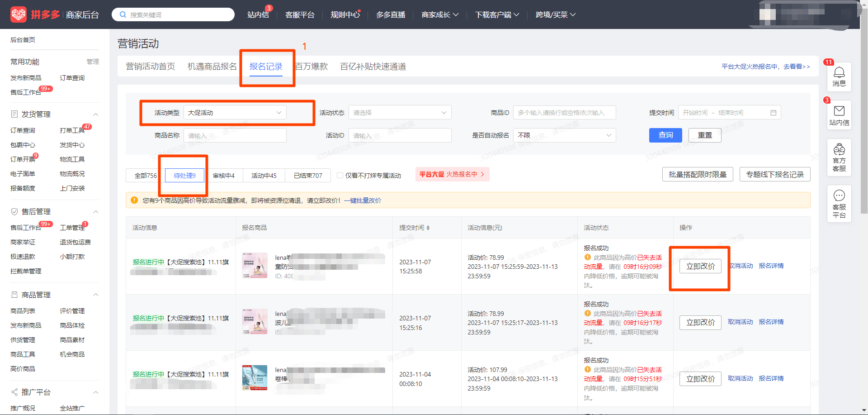Click into the 商品ID input field
Screen dimensions: 868x415
click(564, 113)
